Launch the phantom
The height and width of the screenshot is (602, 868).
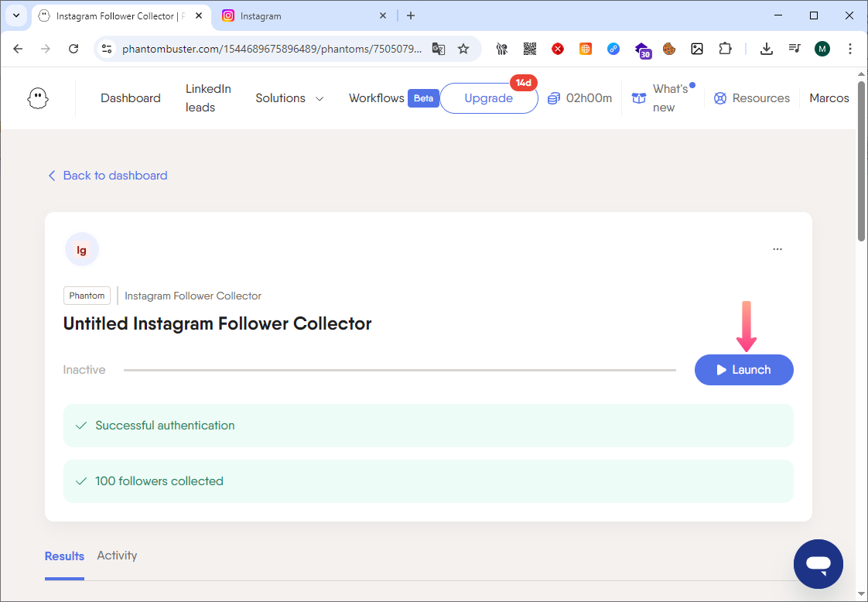(x=743, y=370)
